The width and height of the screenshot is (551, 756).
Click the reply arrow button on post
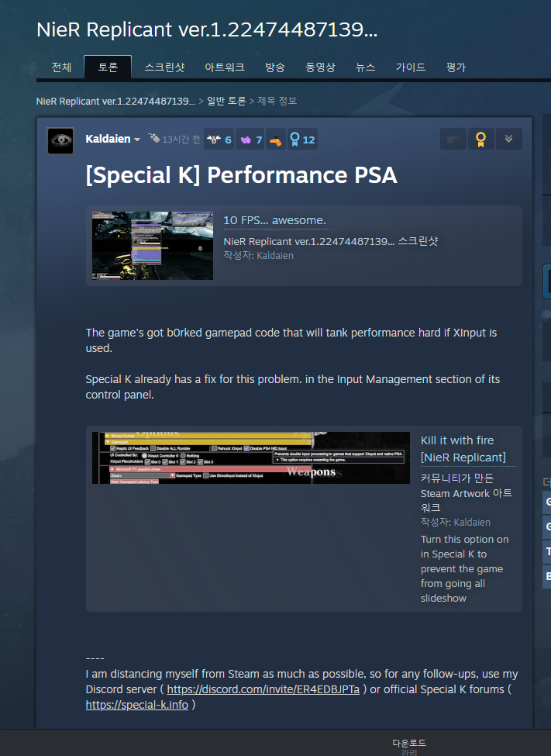(453, 139)
